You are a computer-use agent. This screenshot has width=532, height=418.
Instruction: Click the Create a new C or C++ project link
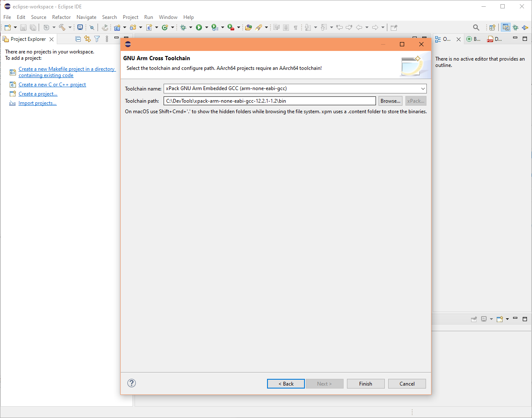[x=52, y=85]
